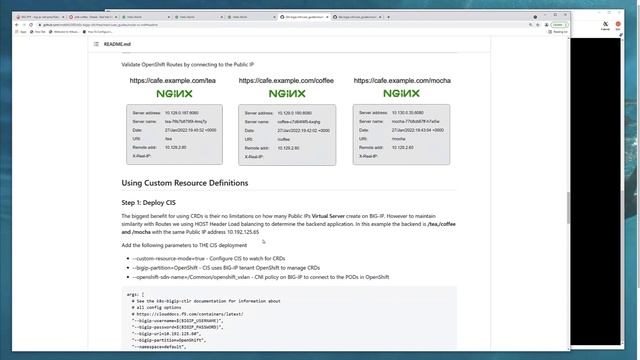
Task: Switch to the second browser tab
Action: [x=93, y=17]
